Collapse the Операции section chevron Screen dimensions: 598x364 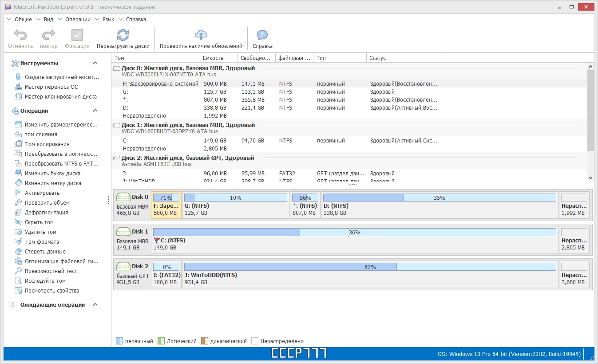(x=95, y=111)
